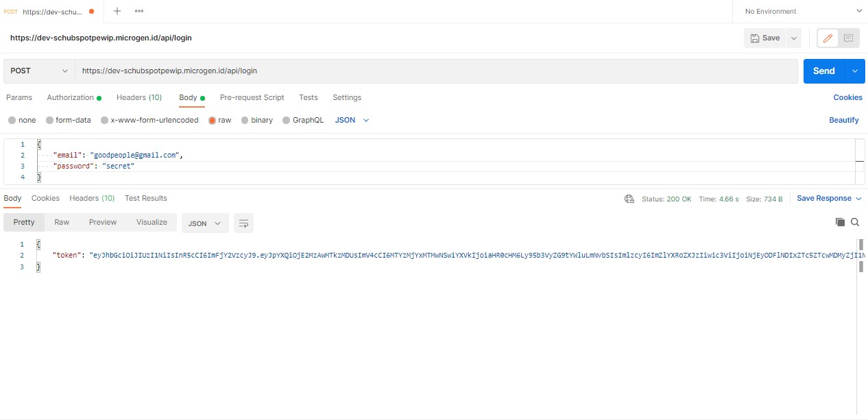Open a new request tab with the plus icon

(117, 10)
